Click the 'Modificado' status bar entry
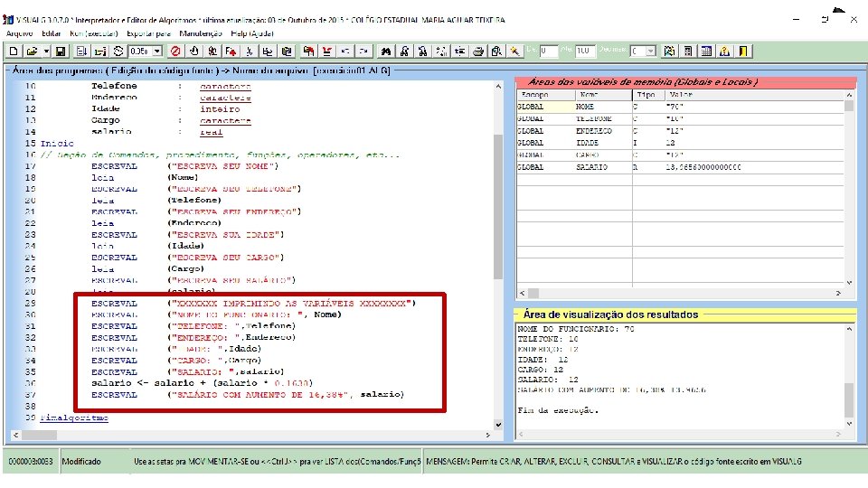Screen dimensions: 868x488 (81, 461)
